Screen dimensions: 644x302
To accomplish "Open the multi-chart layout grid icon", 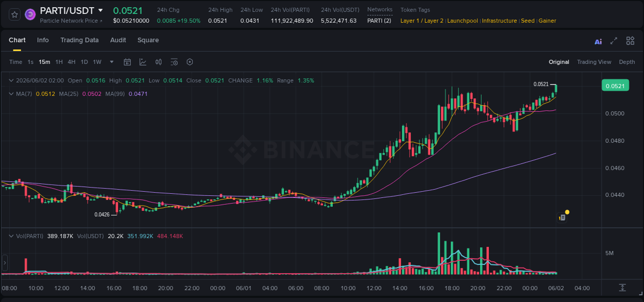I will 630,41.
